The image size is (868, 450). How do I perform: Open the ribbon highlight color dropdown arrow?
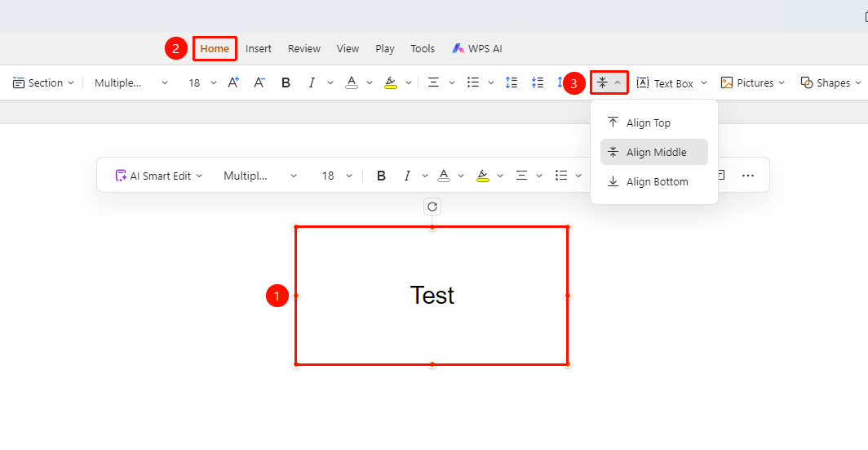tap(409, 82)
